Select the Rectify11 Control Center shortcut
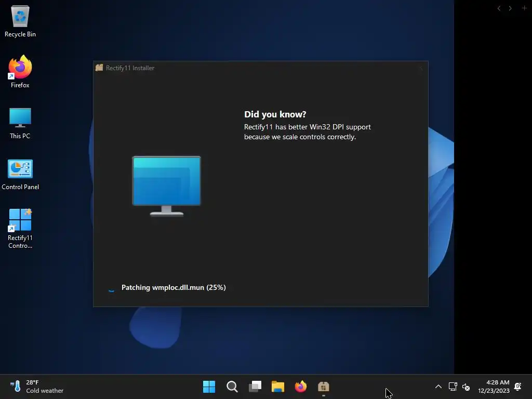The width and height of the screenshot is (532, 399). (20, 229)
